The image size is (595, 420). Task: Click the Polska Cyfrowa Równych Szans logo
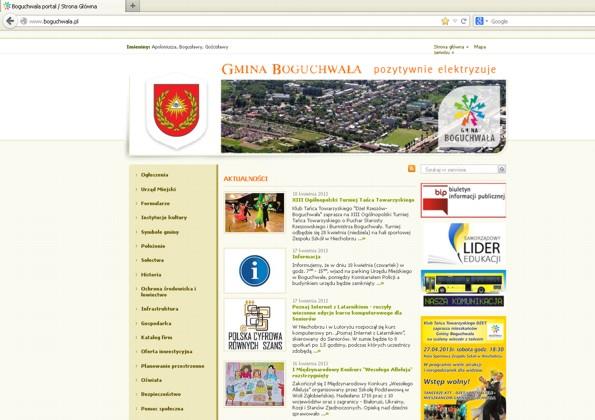click(x=255, y=325)
